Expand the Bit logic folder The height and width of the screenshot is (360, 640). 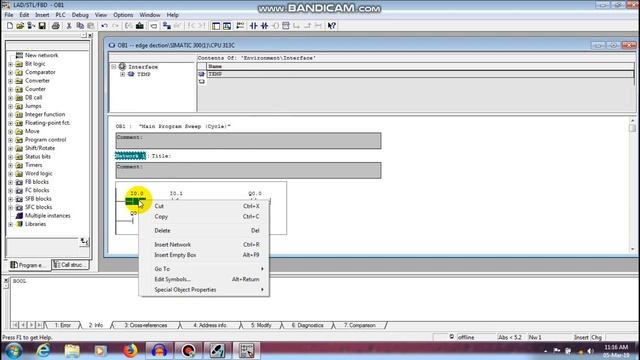pyautogui.click(x=11, y=64)
